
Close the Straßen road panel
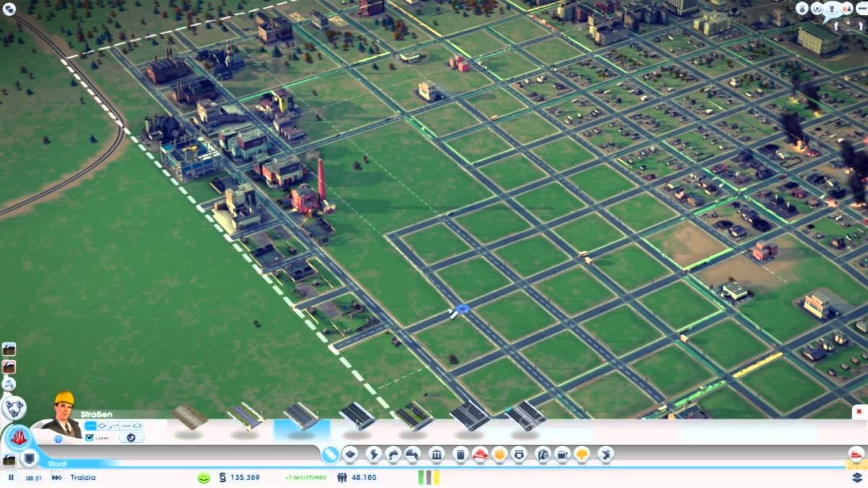(859, 411)
